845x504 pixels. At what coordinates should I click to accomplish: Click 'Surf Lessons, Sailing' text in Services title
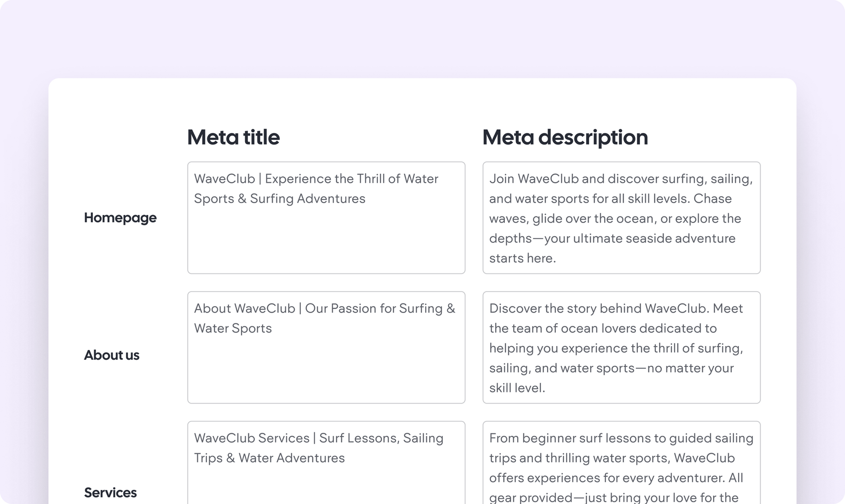[x=381, y=438]
